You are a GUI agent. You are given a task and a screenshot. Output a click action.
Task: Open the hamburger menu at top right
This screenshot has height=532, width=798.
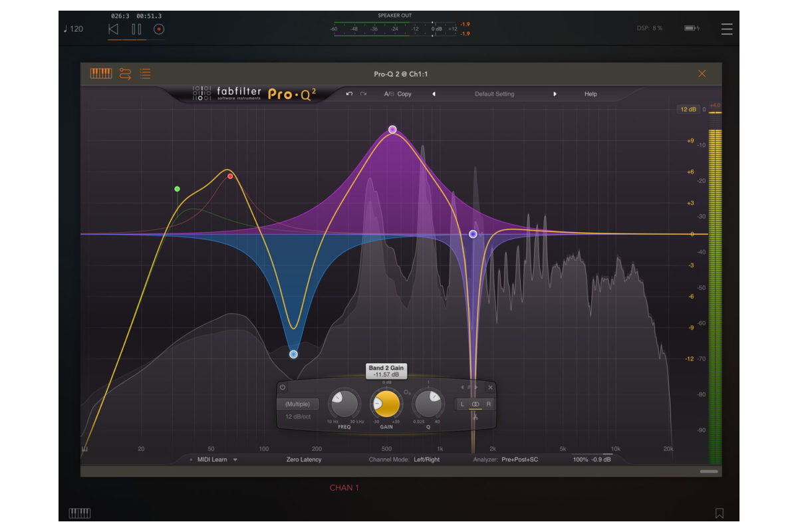[x=727, y=29]
